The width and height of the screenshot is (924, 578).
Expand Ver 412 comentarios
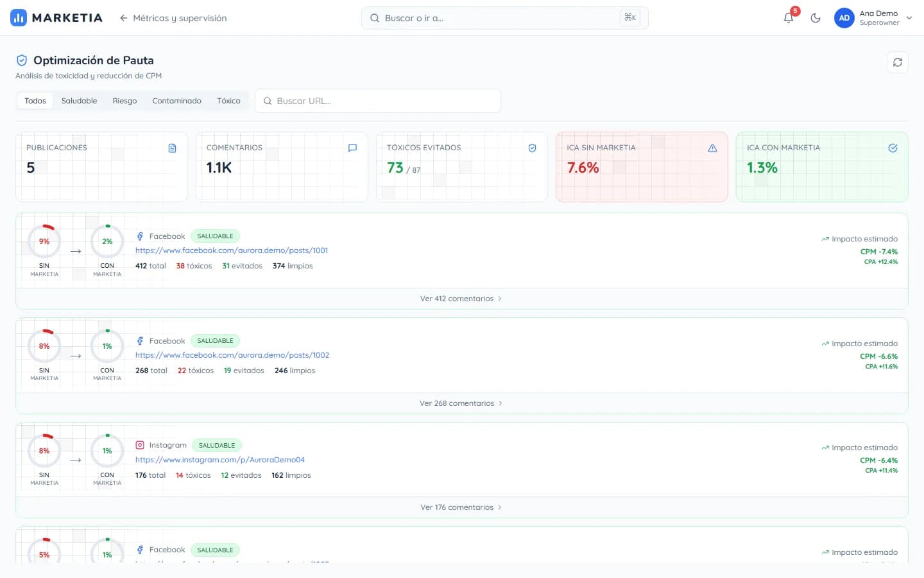pyautogui.click(x=461, y=299)
